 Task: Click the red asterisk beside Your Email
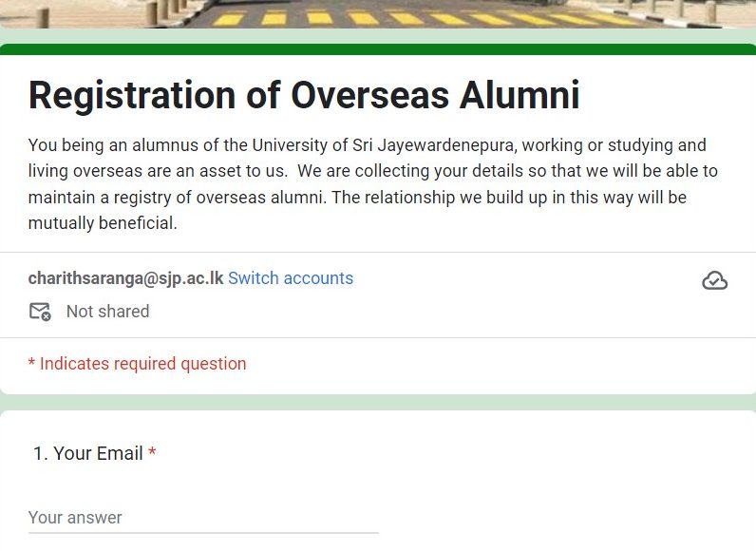152,454
